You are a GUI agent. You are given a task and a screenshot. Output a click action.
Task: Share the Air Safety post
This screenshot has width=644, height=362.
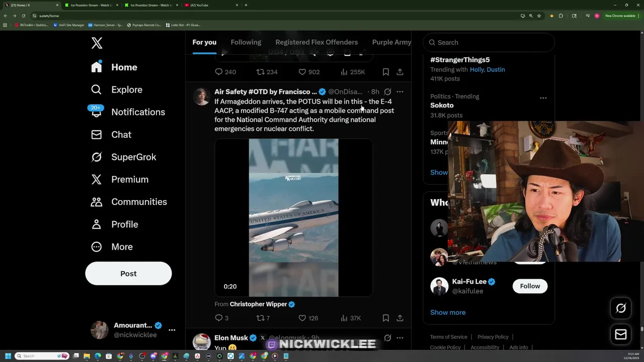click(400, 318)
